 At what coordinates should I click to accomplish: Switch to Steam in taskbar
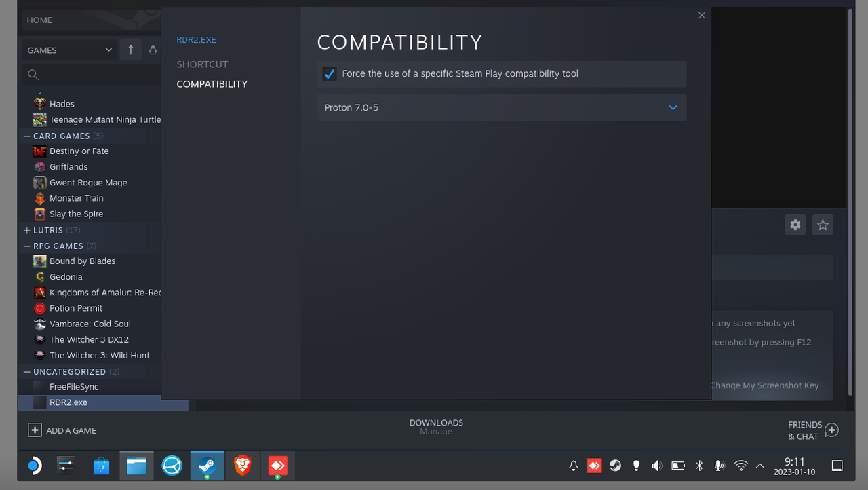click(207, 466)
